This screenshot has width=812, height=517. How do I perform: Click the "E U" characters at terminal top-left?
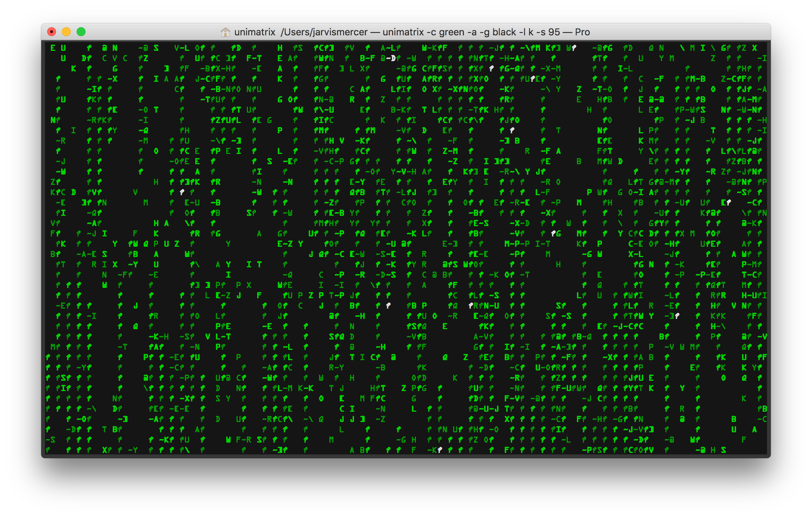pos(58,48)
